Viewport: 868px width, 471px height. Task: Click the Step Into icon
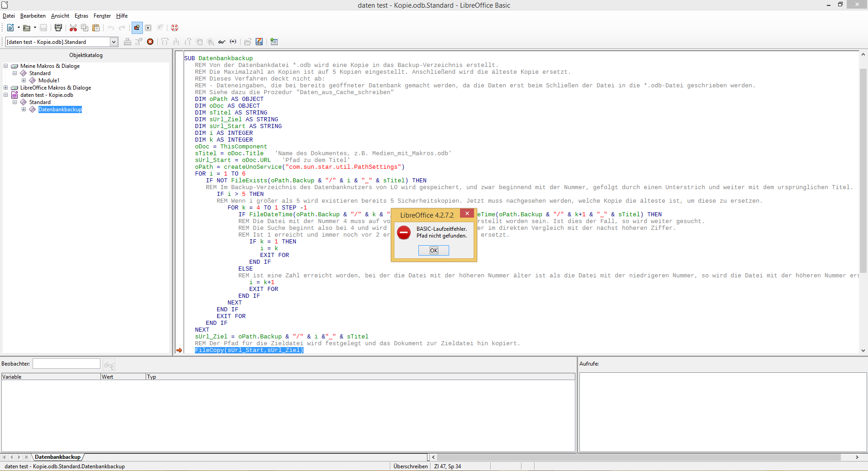point(176,42)
